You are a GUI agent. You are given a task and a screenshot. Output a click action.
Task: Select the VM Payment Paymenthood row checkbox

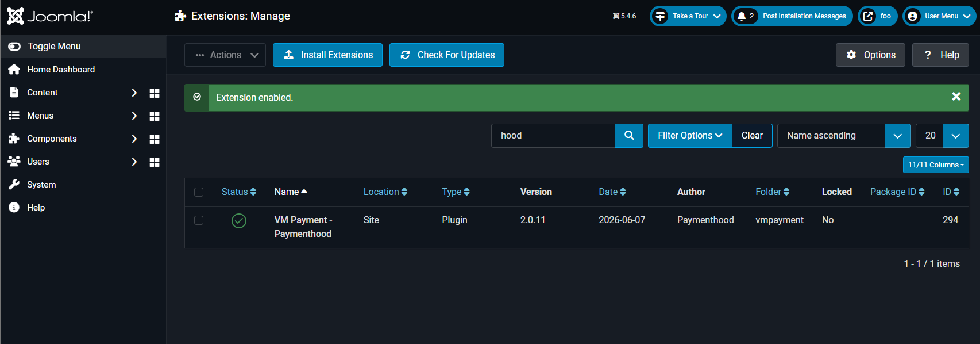click(199, 220)
